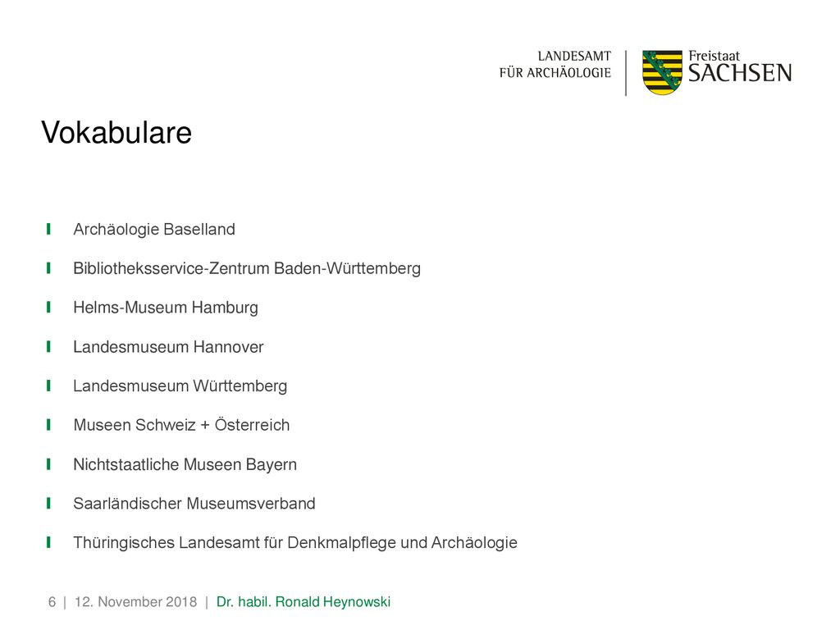Click author name 'Dr. habil. Ronald Heynowski'
The height and width of the screenshot is (630, 840).
(304, 601)
